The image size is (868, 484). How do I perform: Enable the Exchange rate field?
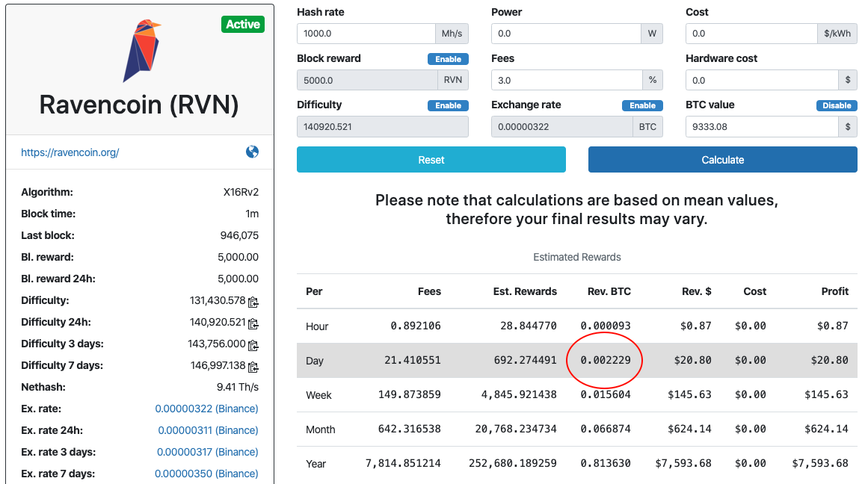[642, 105]
